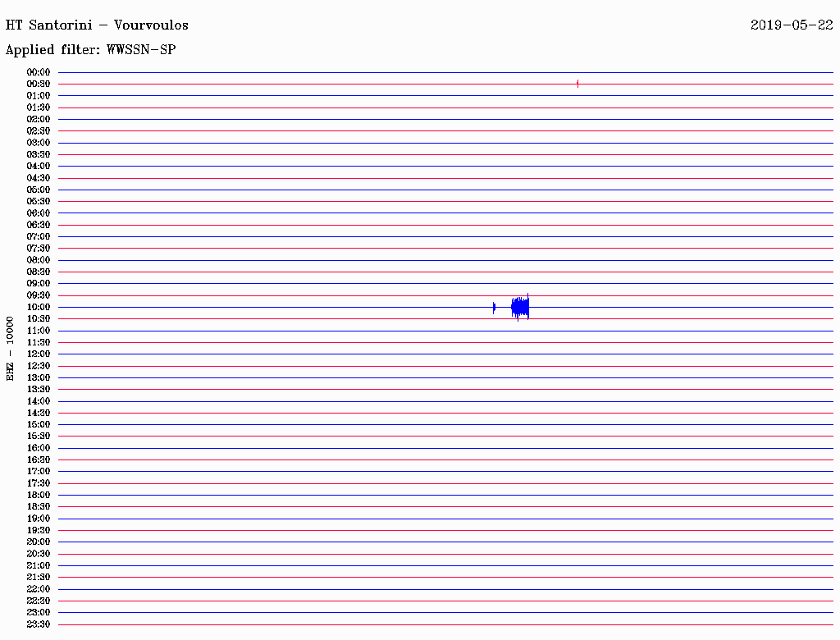The width and height of the screenshot is (840, 640).
Task: Click the 06:30 time label
Action: [x=39, y=225]
